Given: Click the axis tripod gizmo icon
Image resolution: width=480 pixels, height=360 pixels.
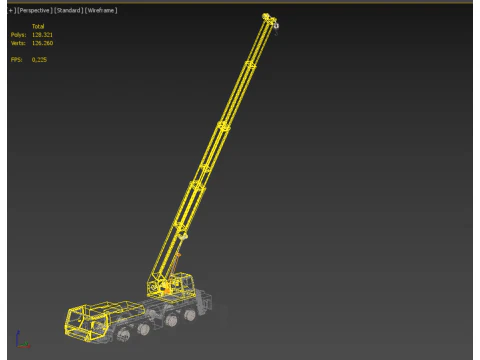Looking at the screenshot, I should (x=23, y=340).
